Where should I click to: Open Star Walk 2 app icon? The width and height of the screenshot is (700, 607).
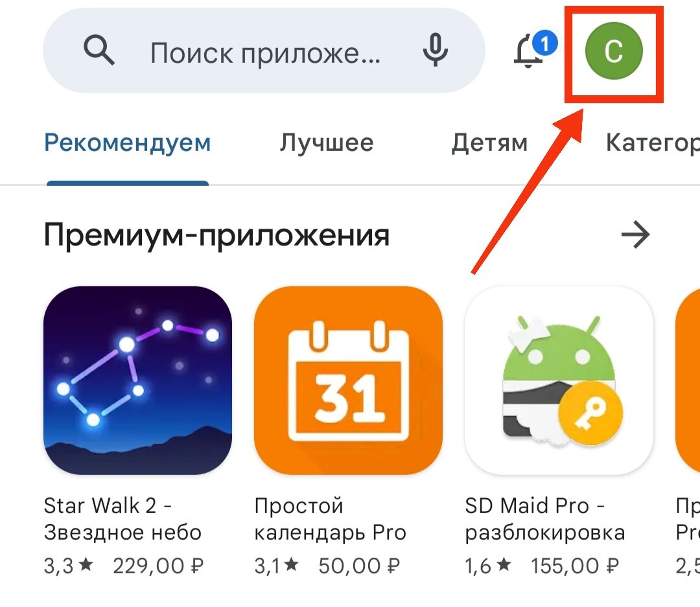point(137,380)
